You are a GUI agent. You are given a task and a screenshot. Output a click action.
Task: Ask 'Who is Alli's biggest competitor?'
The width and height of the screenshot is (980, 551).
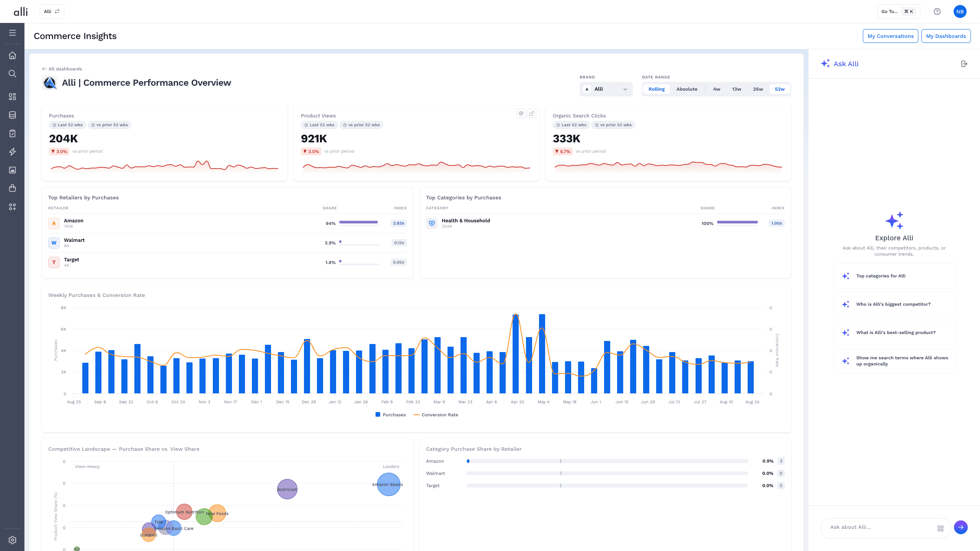pyautogui.click(x=894, y=304)
